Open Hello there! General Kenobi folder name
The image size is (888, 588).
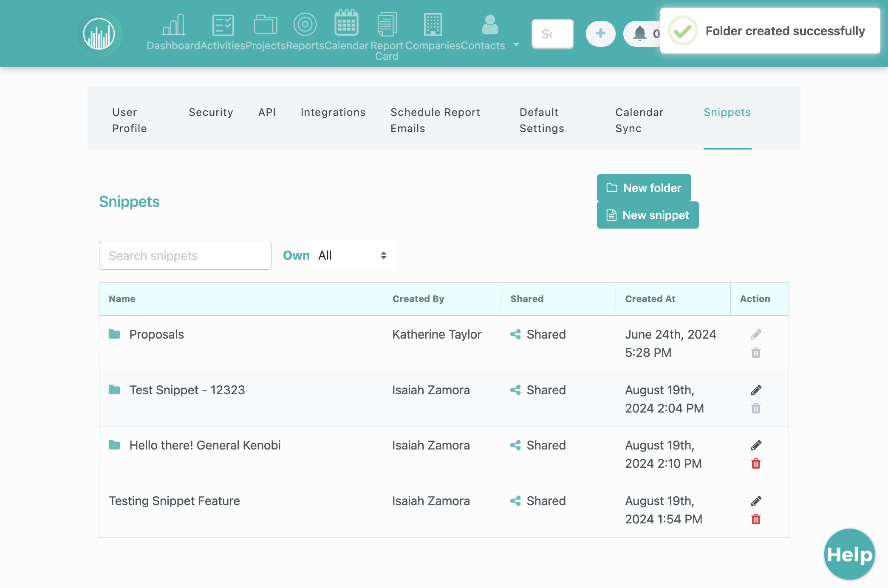(205, 445)
